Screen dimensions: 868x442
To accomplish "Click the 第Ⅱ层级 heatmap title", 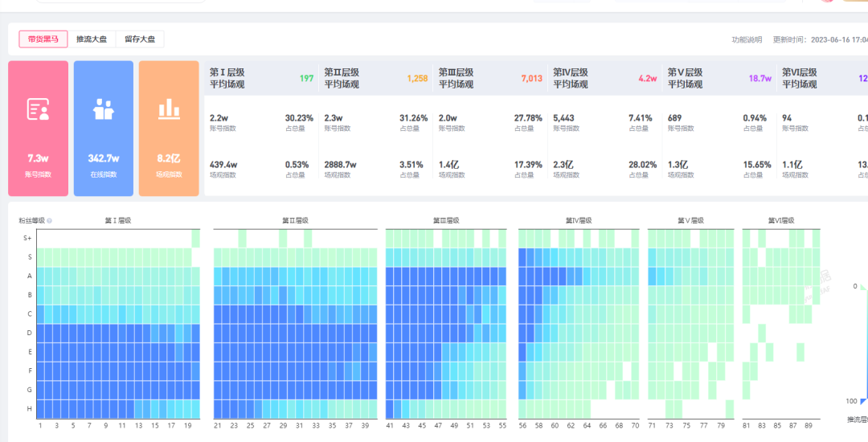I will click(x=295, y=220).
